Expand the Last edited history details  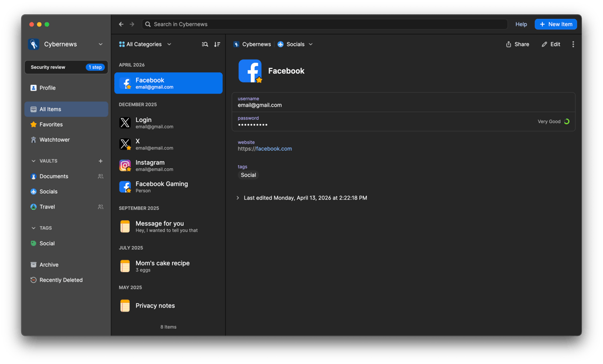click(238, 198)
